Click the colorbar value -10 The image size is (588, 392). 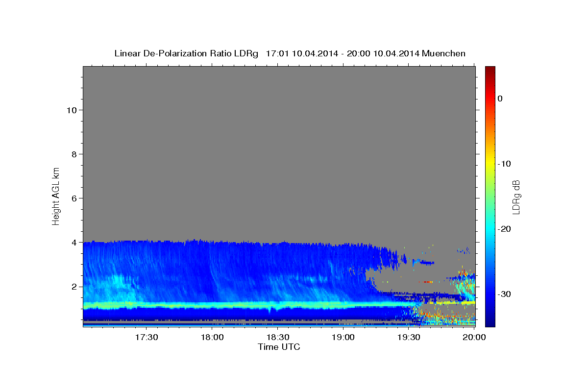pyautogui.click(x=504, y=164)
